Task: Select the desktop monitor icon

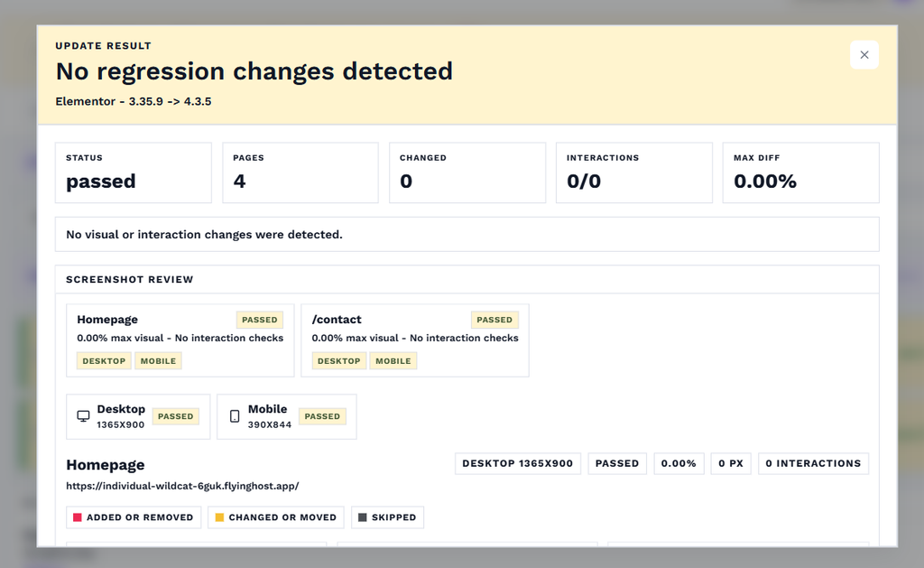Action: 84,416
